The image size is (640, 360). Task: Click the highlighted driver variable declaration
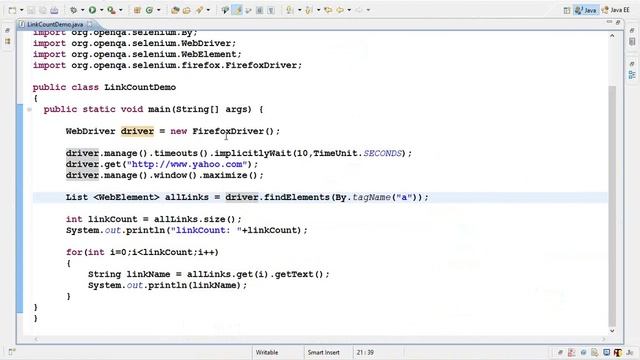point(137,131)
